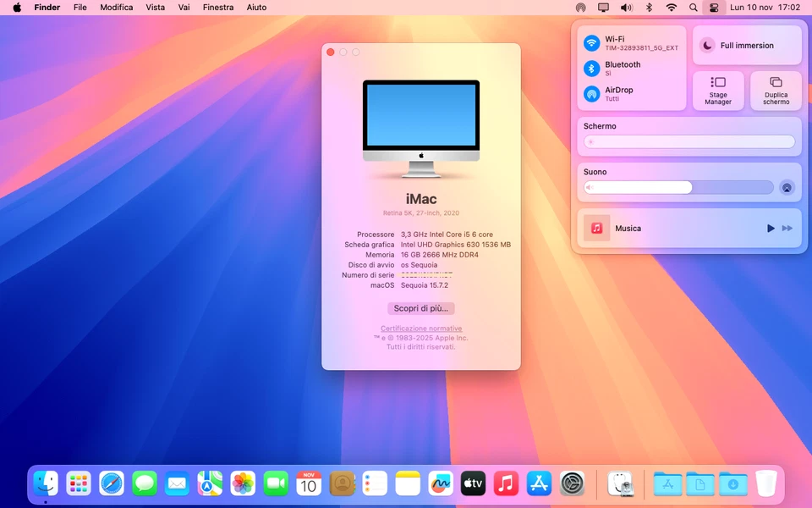The width and height of the screenshot is (812, 508).
Task: Open the Calendar app showing NOV 10
Action: [x=309, y=483]
